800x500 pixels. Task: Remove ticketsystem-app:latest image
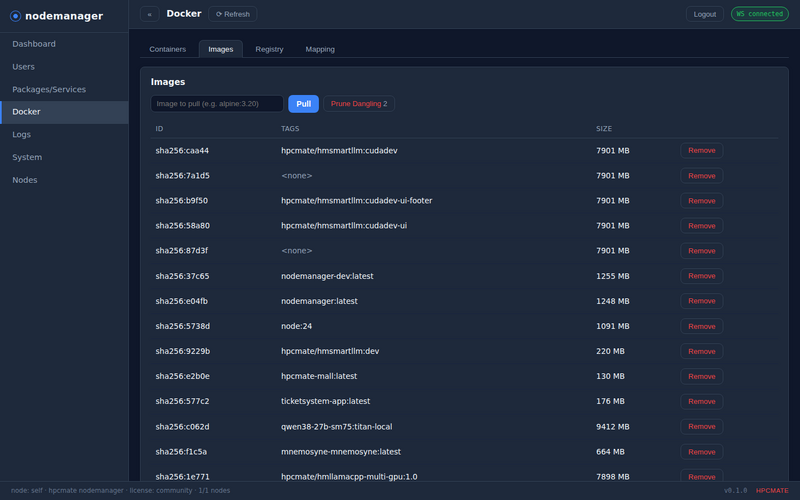point(702,402)
